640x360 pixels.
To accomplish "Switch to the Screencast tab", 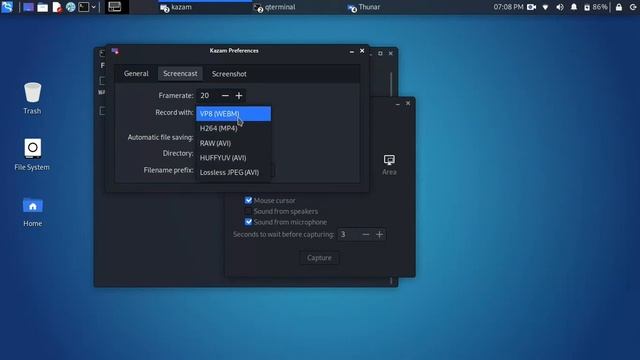I will [x=180, y=73].
